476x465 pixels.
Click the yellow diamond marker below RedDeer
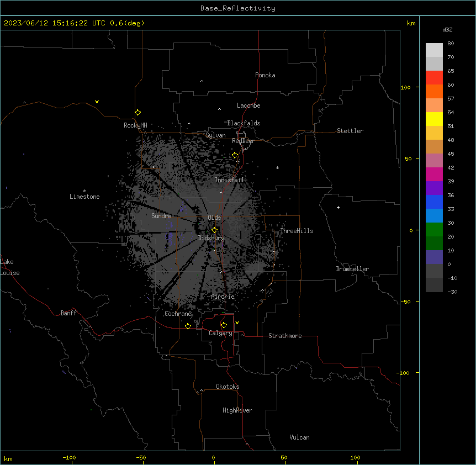tap(235, 155)
